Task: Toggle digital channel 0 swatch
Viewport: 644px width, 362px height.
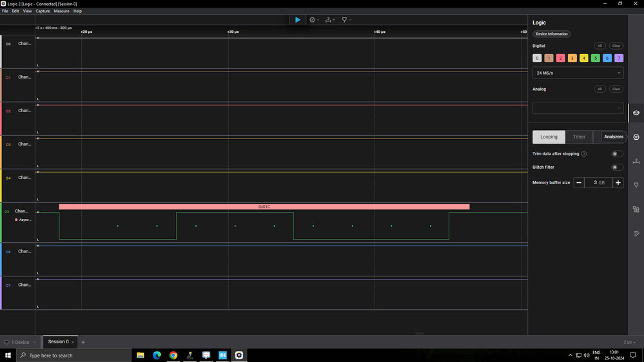Action: (x=537, y=58)
